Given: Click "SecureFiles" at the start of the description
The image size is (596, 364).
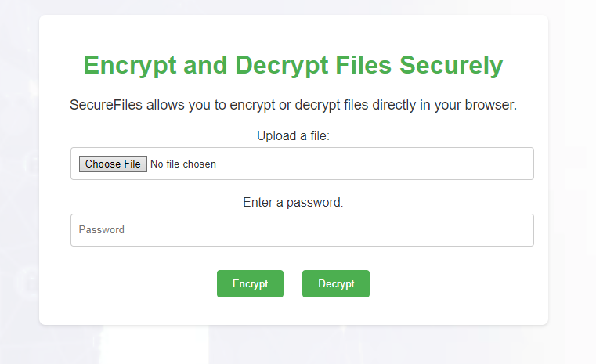Looking at the screenshot, I should [106, 105].
